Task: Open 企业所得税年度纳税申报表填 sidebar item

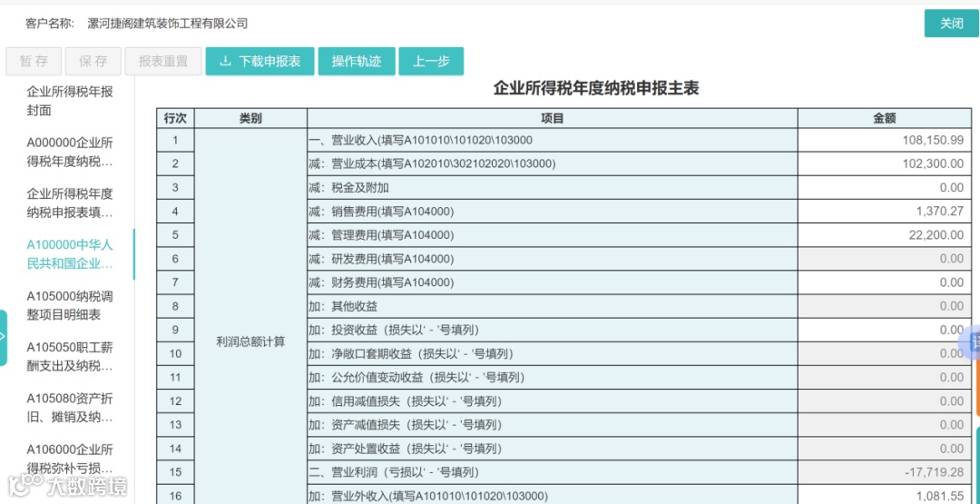Action: click(x=70, y=203)
